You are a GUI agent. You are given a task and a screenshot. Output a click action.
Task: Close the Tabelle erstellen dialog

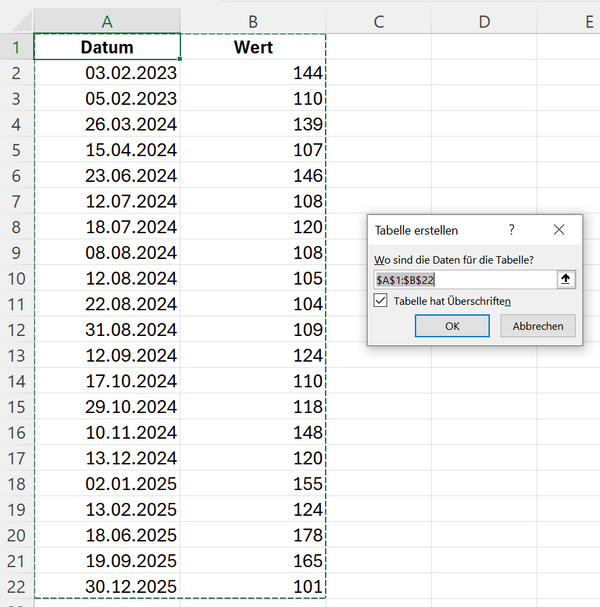(559, 230)
